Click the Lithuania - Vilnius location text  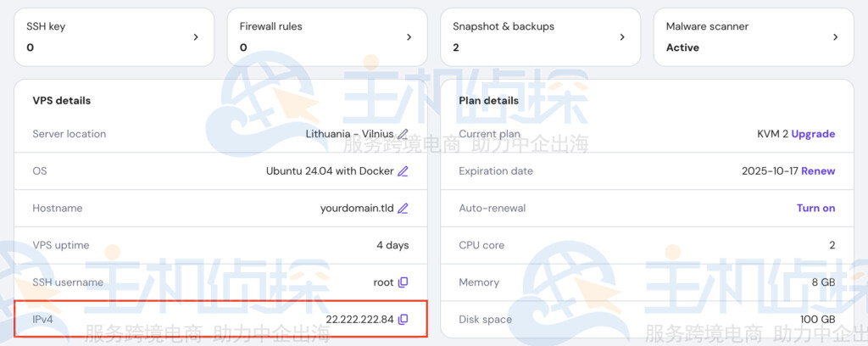(x=349, y=134)
